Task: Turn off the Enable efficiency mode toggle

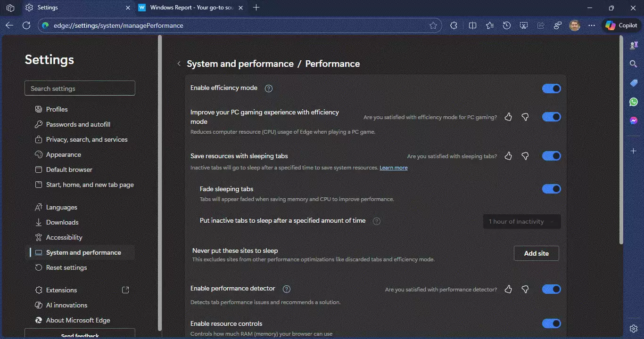Action: [x=551, y=89]
